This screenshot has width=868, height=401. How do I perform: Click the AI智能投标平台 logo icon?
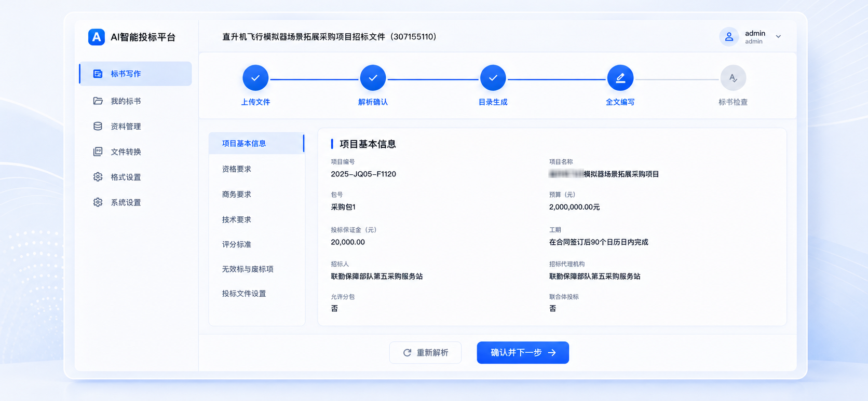click(x=97, y=37)
